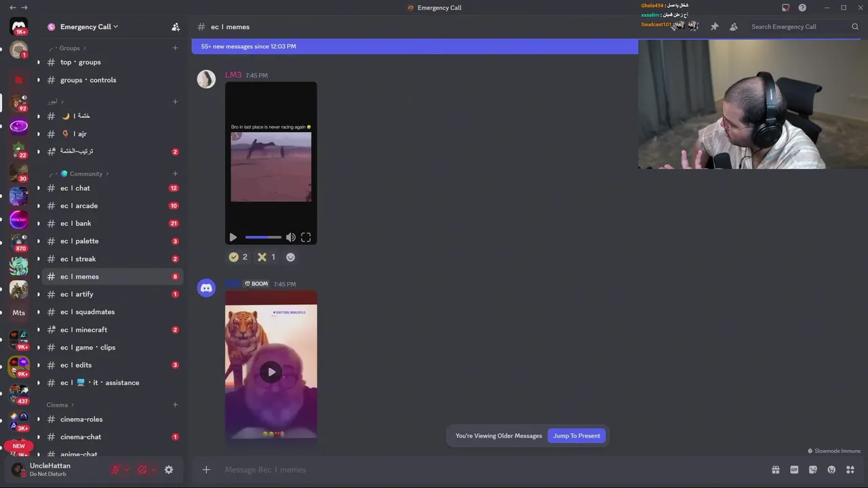Open the cinema-roles channel
This screenshot has width=868, height=488.
click(112, 419)
